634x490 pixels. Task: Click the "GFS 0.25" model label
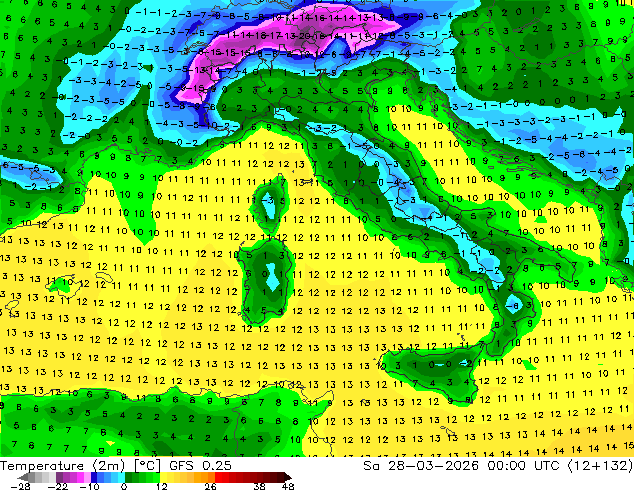(200, 466)
